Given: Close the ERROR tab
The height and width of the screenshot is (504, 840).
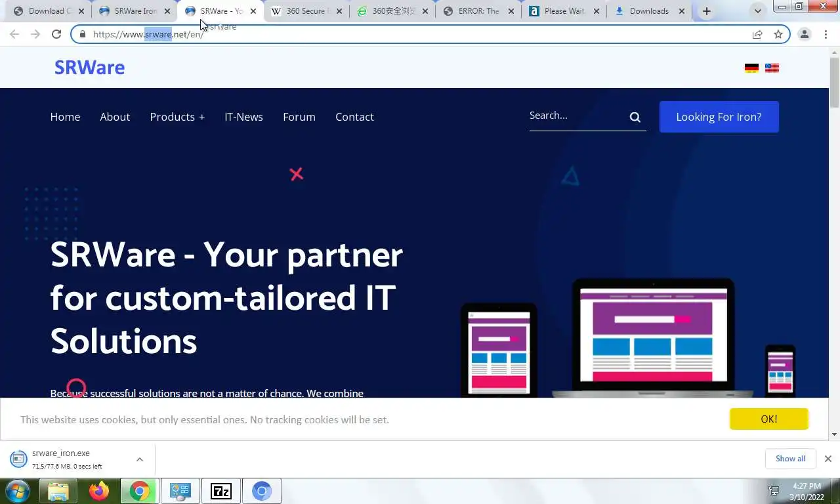Looking at the screenshot, I should 511,11.
